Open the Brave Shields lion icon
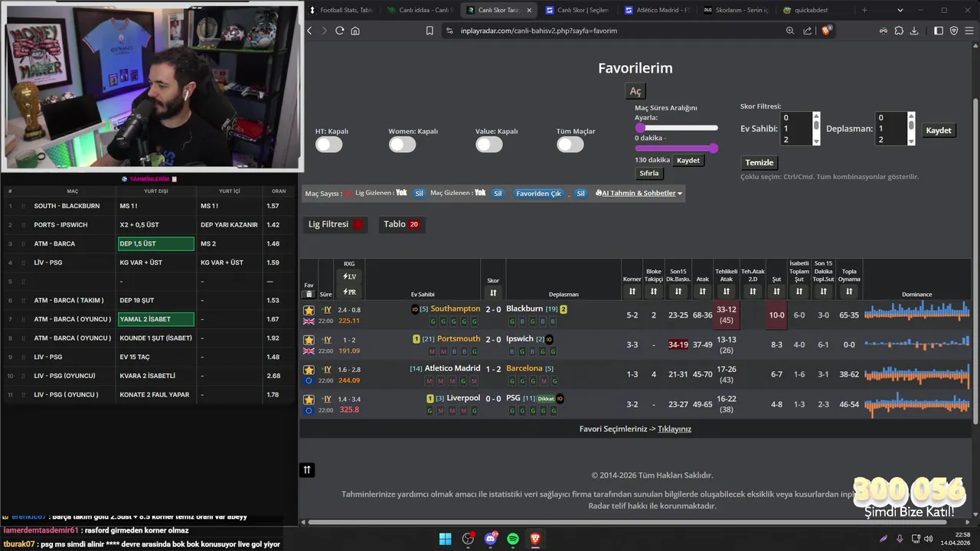This screenshot has width=980, height=551. (826, 31)
